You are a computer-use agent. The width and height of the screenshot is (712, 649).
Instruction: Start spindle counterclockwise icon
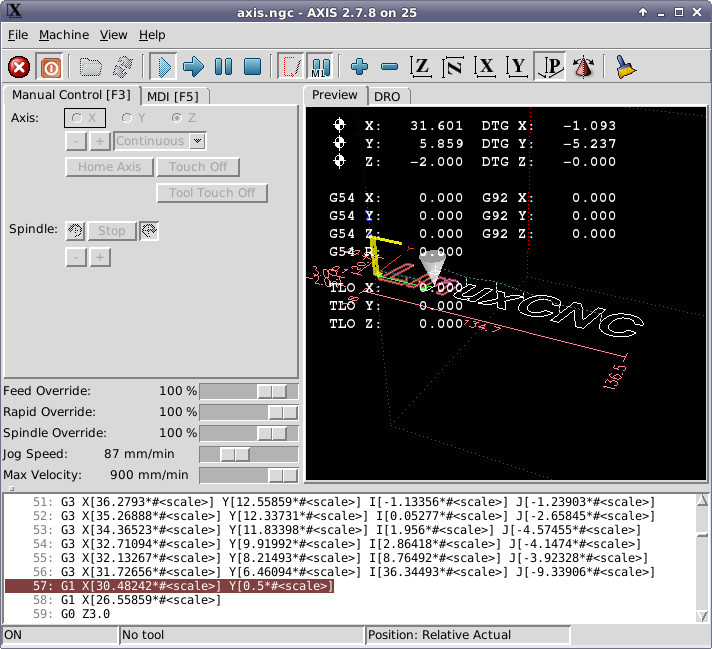75,231
